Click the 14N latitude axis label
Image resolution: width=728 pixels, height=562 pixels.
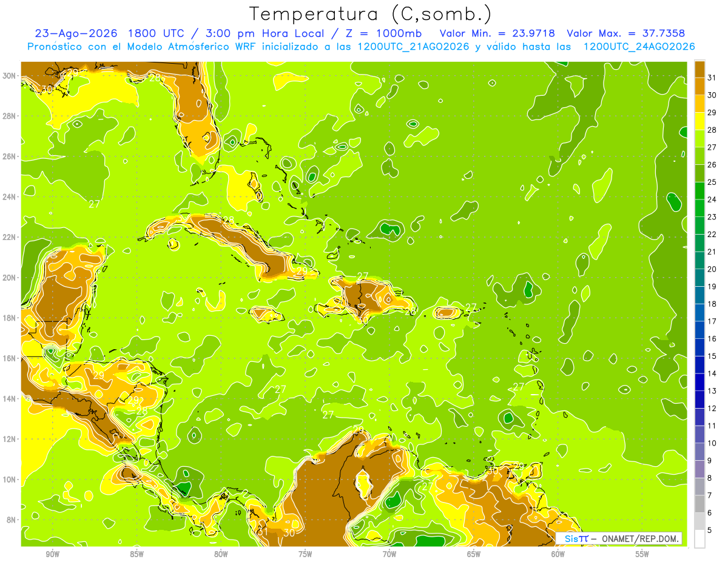pos(9,398)
